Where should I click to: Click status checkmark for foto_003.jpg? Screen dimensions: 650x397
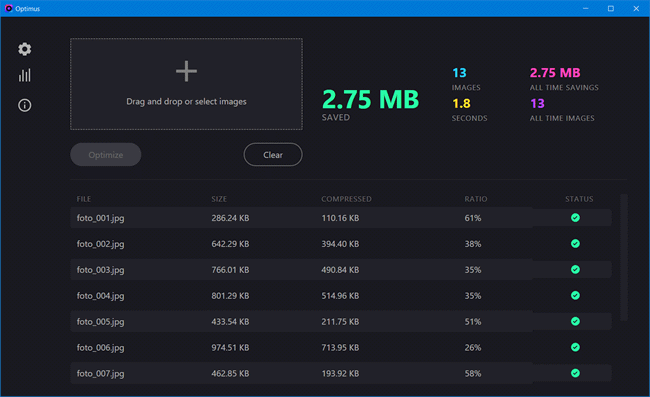coord(575,269)
